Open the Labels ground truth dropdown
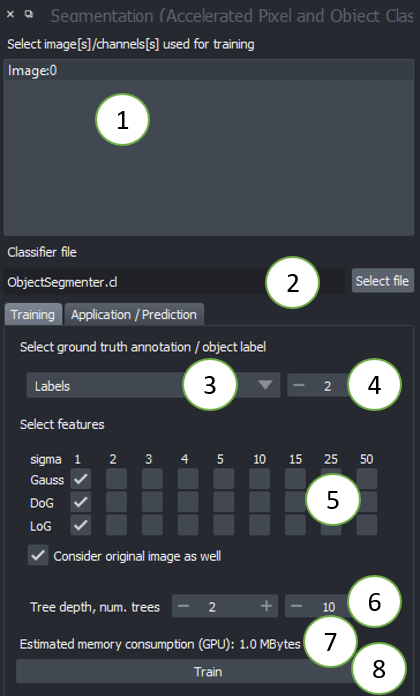 click(x=153, y=385)
